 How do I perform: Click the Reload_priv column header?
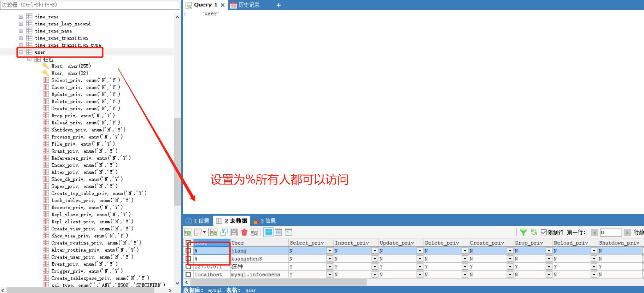575,243
